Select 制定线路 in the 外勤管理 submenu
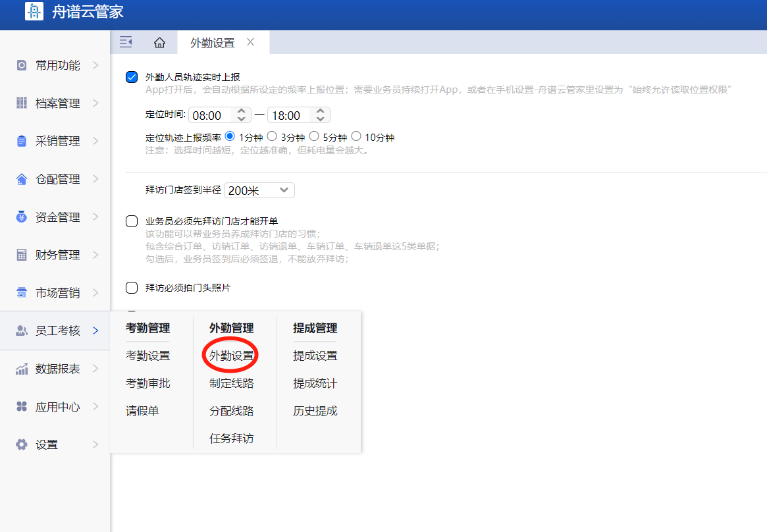 [231, 383]
